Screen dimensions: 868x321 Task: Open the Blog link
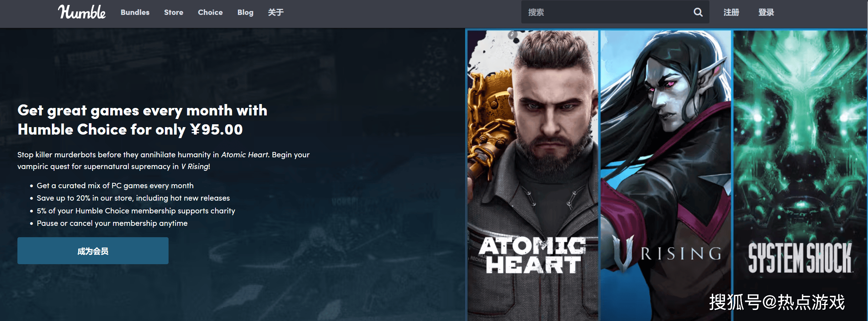pos(245,12)
